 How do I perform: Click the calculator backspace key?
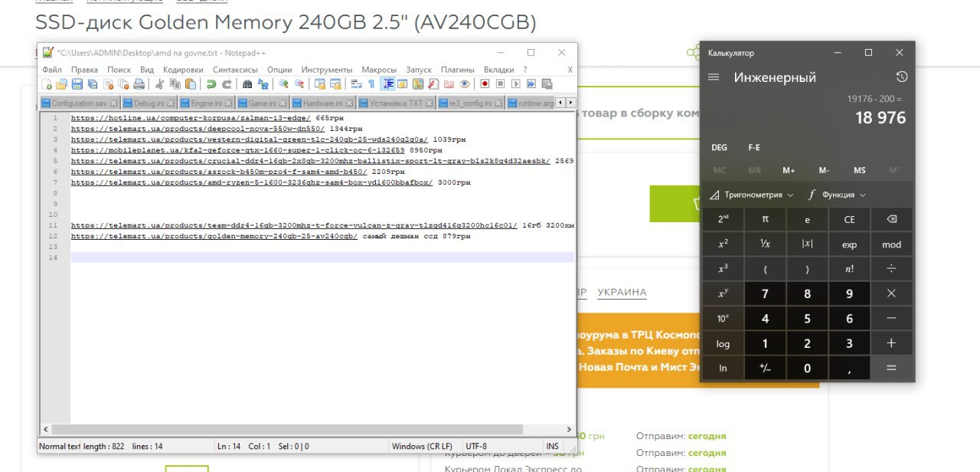pos(891,219)
